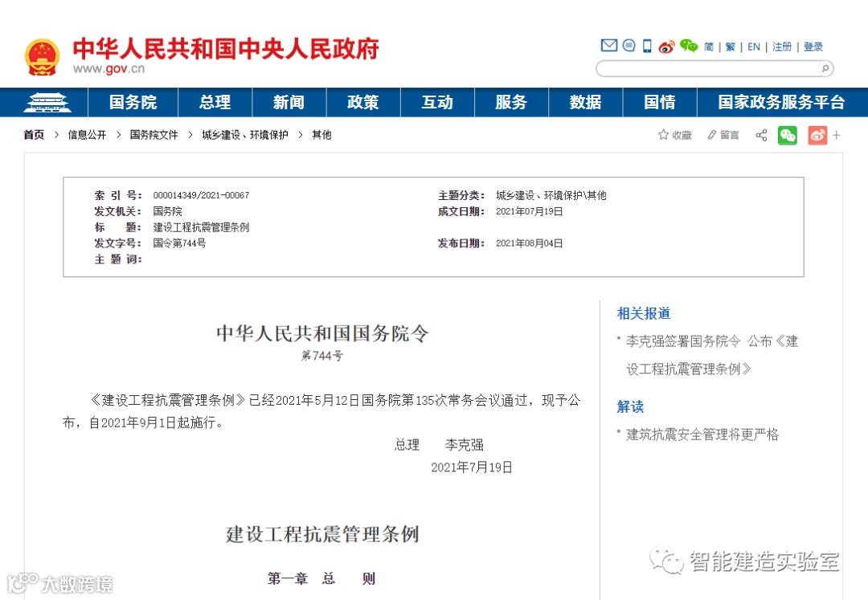Image resolution: width=868 pixels, height=600 pixels.
Task: Click the palace building icon in navbar
Action: point(47,102)
